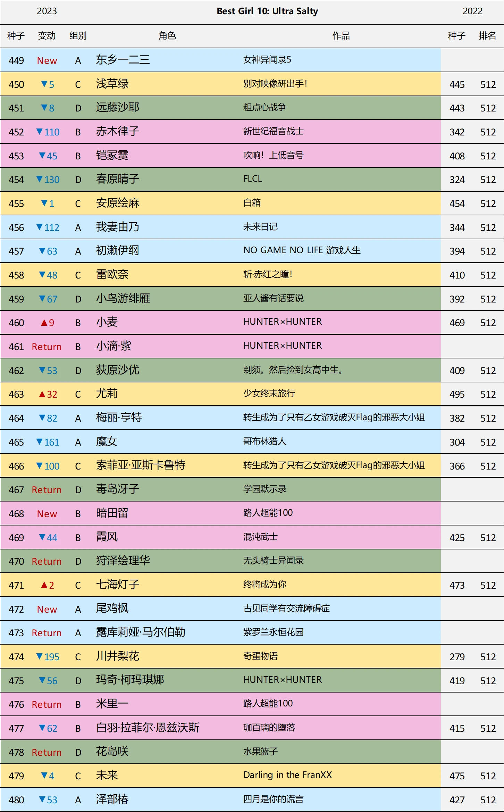Click the '角色' column header
This screenshot has height=812, width=504.
point(167,36)
